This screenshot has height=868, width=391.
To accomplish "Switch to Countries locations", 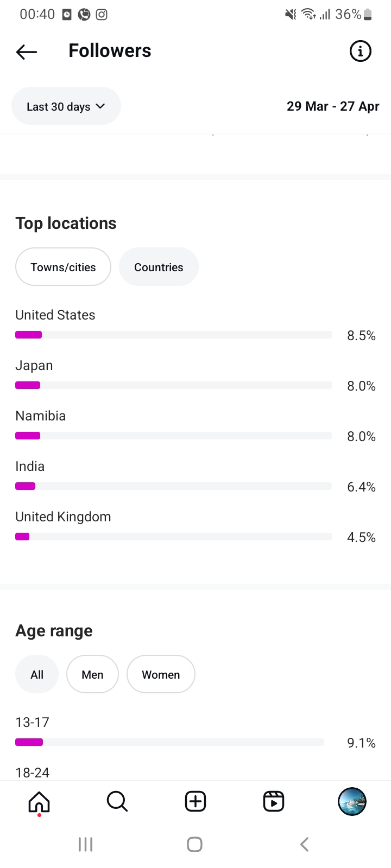I will pyautogui.click(x=159, y=267).
